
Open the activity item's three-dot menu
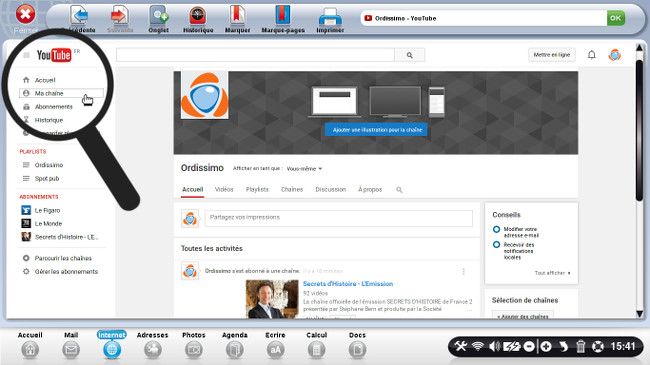click(463, 272)
